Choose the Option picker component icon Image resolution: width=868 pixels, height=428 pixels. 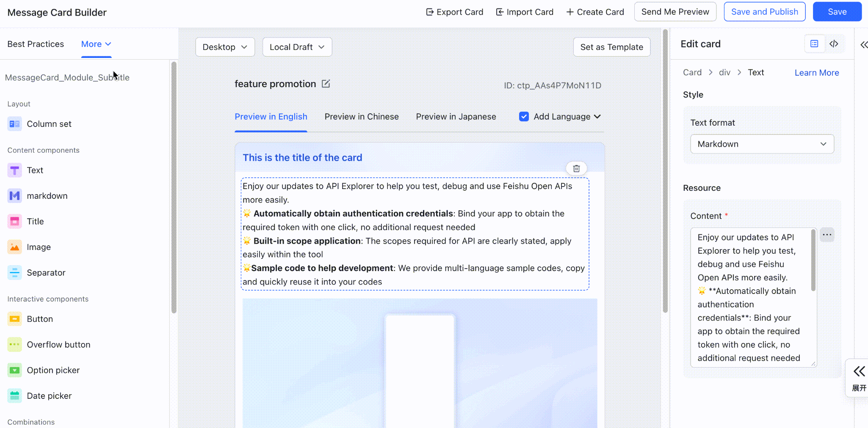point(14,370)
